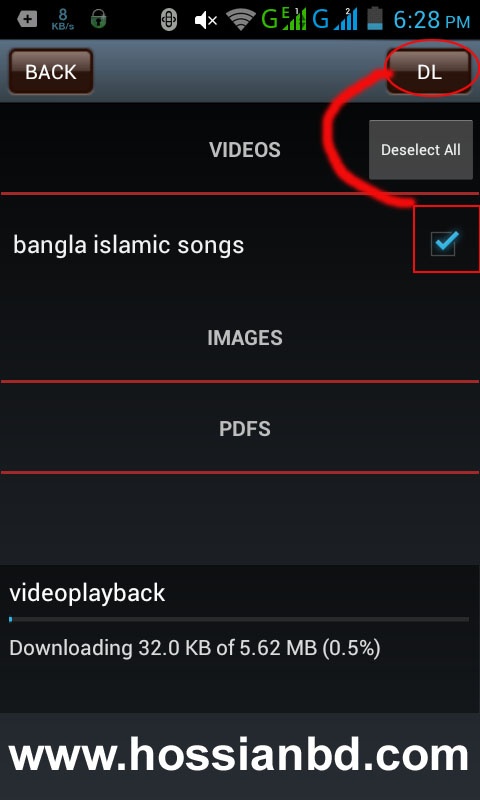
Task: Tap the battery add icon in status bar
Action: click(27, 20)
